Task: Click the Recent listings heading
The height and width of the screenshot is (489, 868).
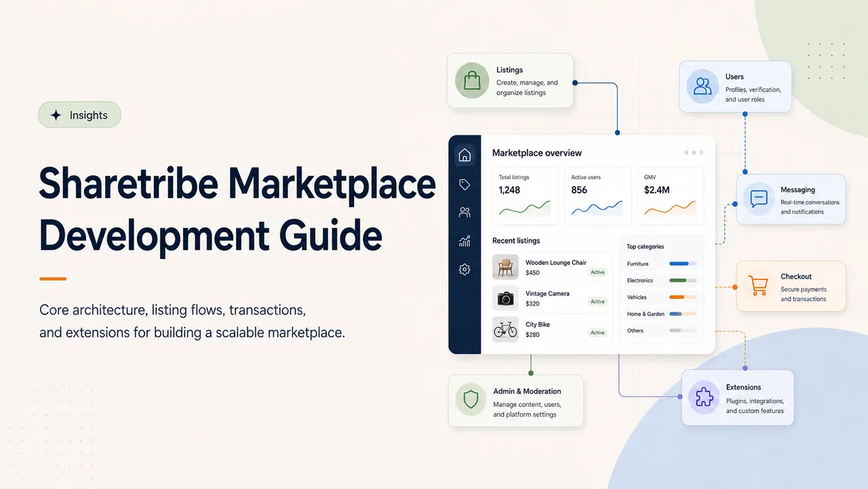Action: pos(516,240)
